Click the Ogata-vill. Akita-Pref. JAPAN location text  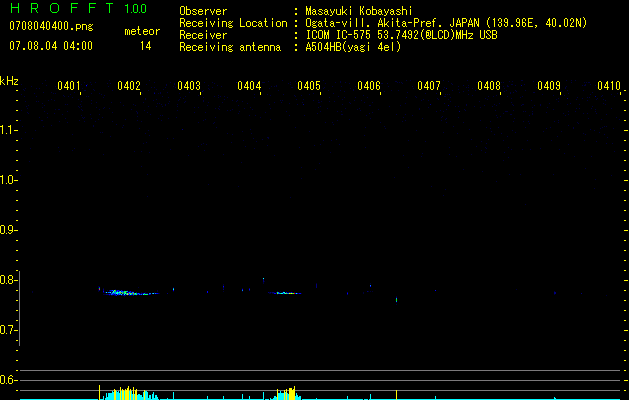446,23
